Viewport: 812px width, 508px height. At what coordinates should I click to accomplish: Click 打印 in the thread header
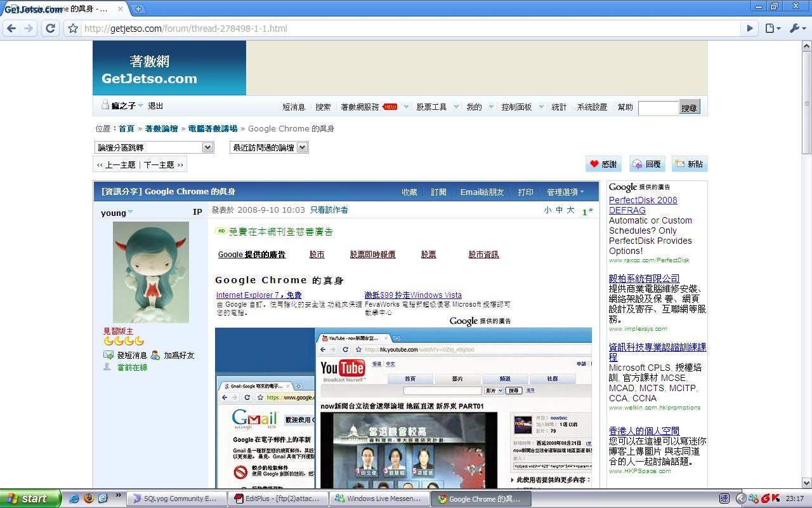pyautogui.click(x=526, y=192)
